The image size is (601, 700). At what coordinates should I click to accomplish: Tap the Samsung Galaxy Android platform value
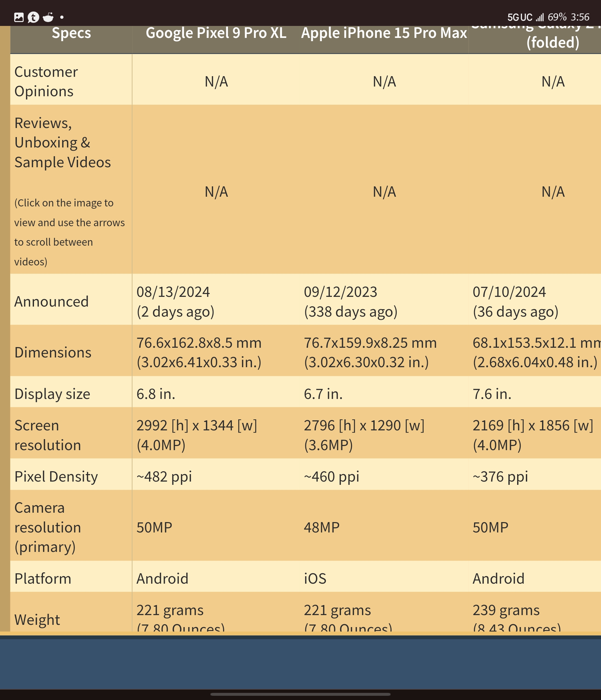coord(499,578)
